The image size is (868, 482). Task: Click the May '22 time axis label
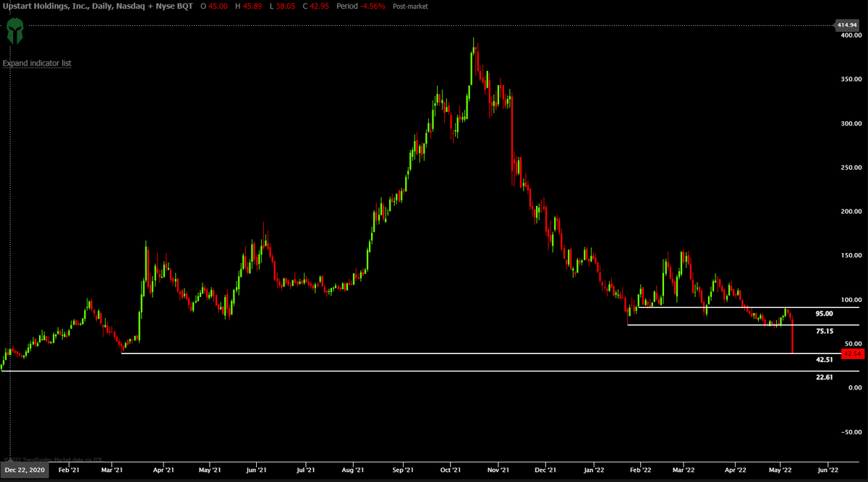click(x=780, y=469)
